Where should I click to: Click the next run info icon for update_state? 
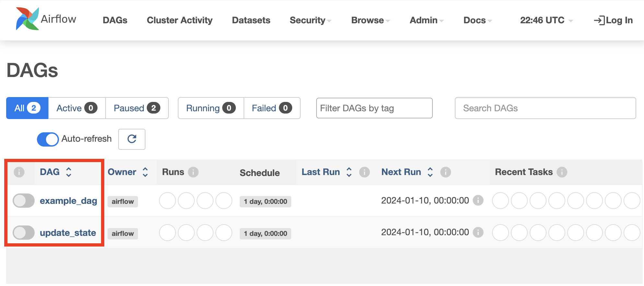[478, 232]
